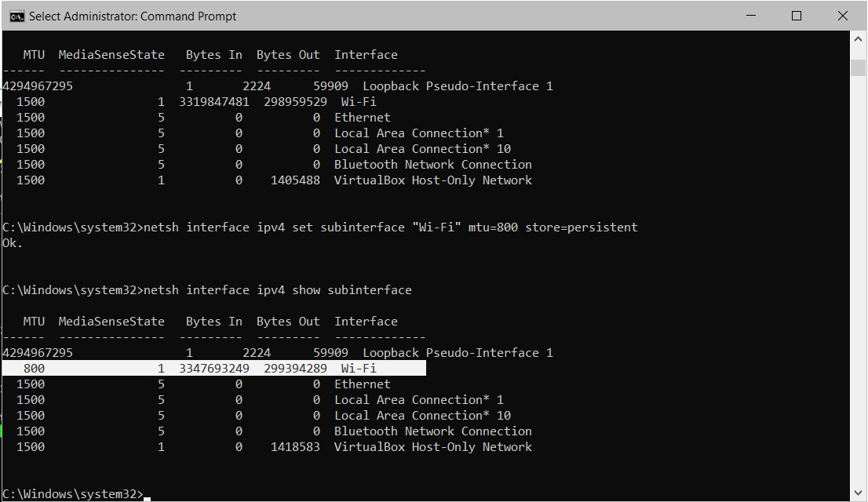Click the Bytes Out value 1418583
Screen dimensions: 868x502
coord(295,447)
